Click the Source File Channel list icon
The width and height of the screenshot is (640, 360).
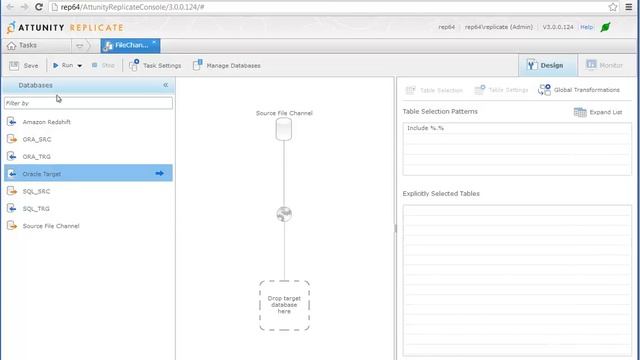12,226
